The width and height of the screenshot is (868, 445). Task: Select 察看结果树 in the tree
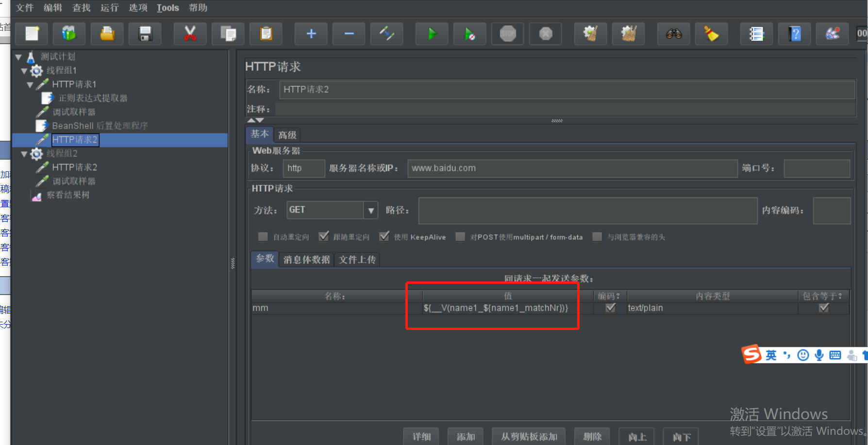point(68,195)
